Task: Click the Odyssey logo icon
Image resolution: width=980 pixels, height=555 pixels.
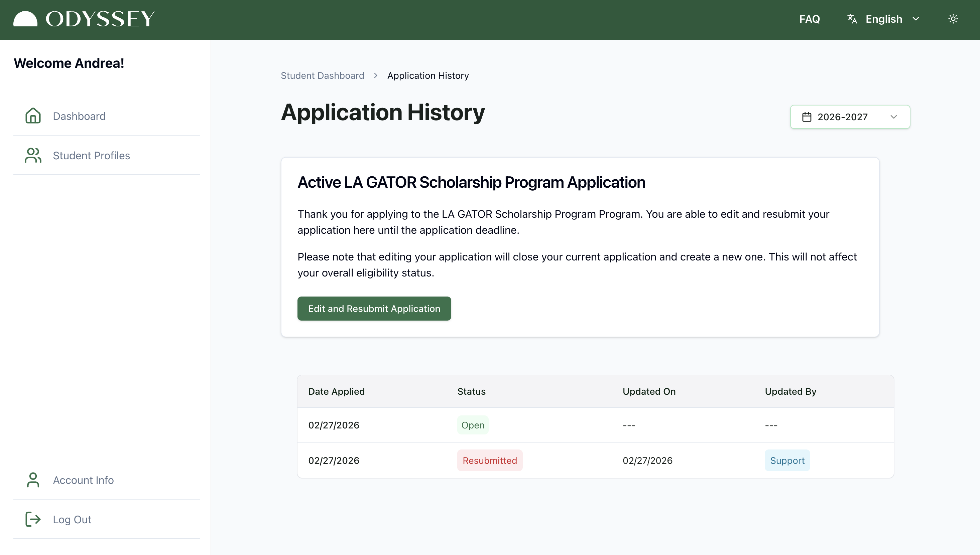Action: [x=25, y=19]
